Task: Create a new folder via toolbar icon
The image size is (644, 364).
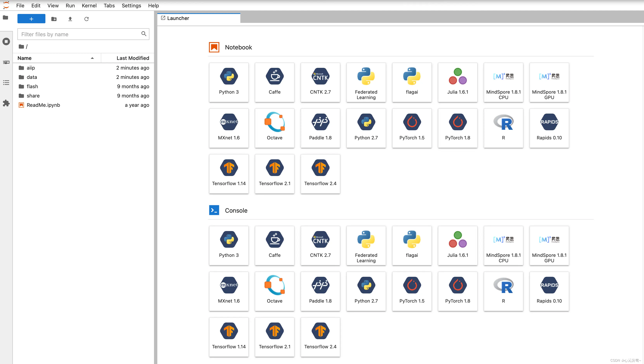Action: point(54,19)
